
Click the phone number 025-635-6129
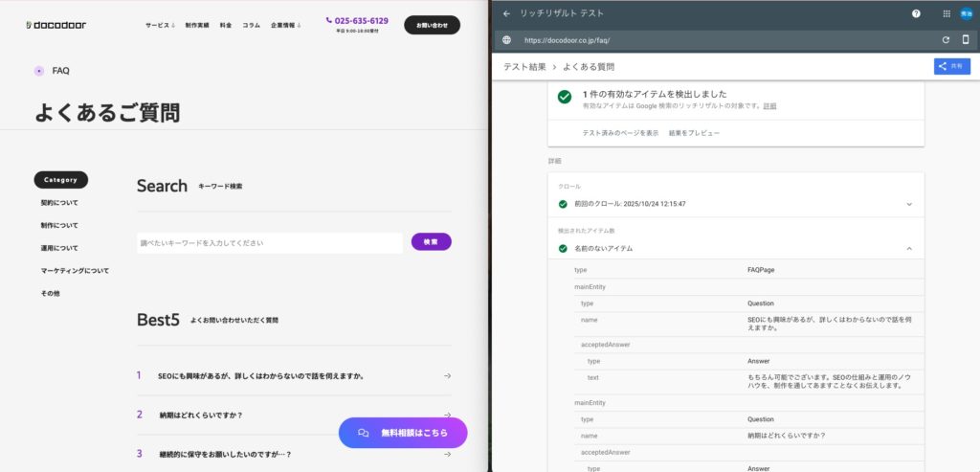(x=357, y=21)
